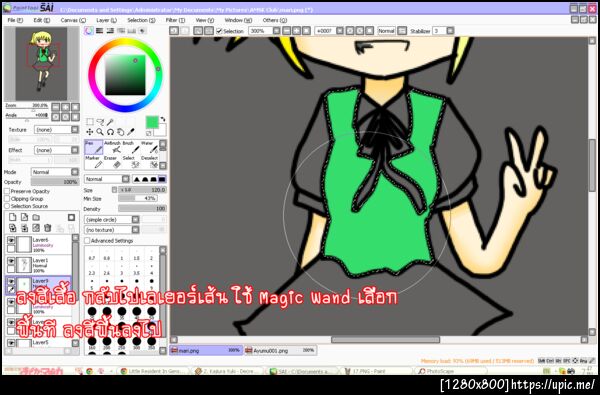Show the RGB slider panel

tap(99, 31)
